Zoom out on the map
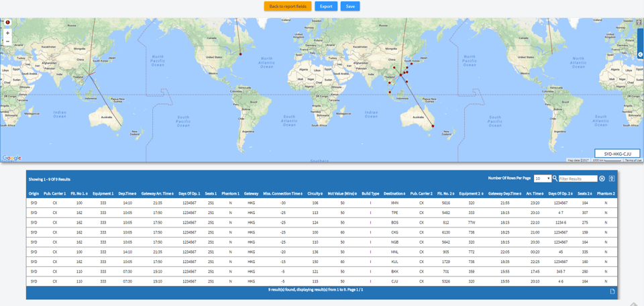 (7, 41)
